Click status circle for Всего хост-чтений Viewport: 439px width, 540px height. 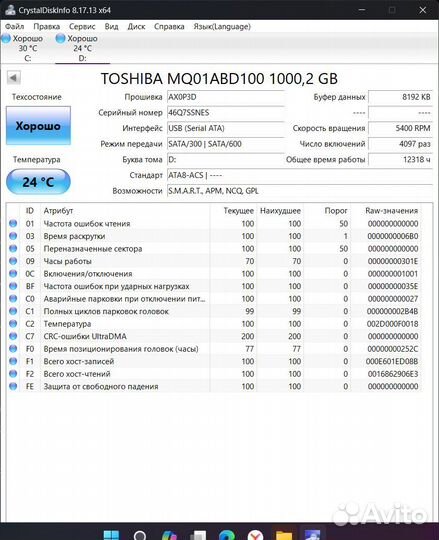[13, 374]
